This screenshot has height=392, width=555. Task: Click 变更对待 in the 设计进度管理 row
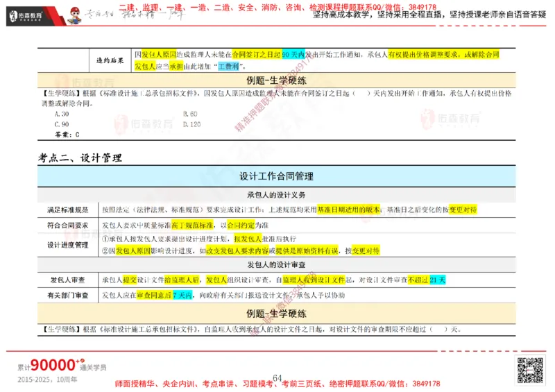tap(366, 250)
